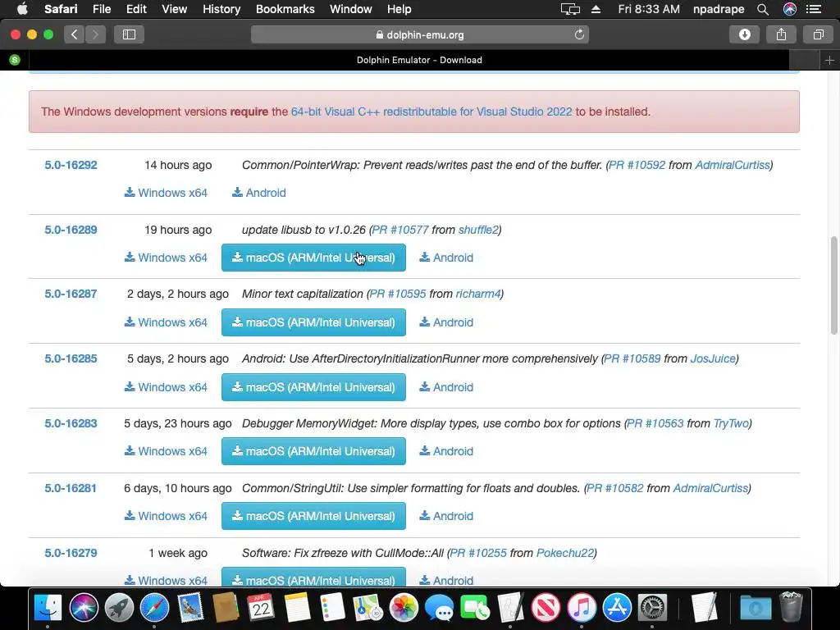Screen dimensions: 840x630
Task: Open the 64-bit Visual C++ redistributable link
Action: [431, 112]
